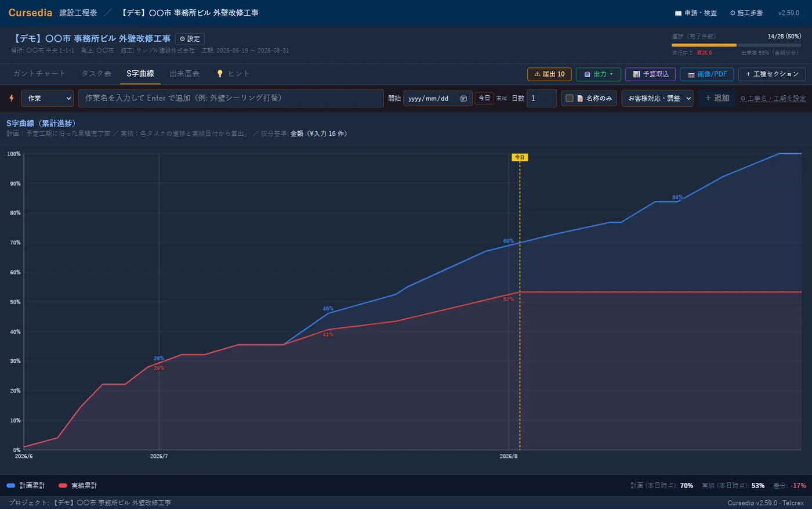Click the 予算取込 chart icon button
This screenshot has height=509, width=812.
click(x=650, y=74)
